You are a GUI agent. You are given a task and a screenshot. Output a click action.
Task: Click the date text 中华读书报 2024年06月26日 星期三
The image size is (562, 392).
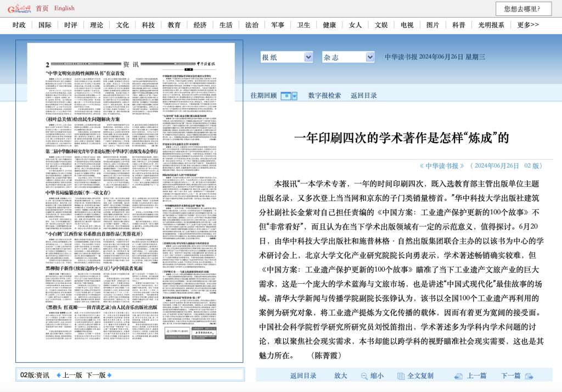coord(435,57)
